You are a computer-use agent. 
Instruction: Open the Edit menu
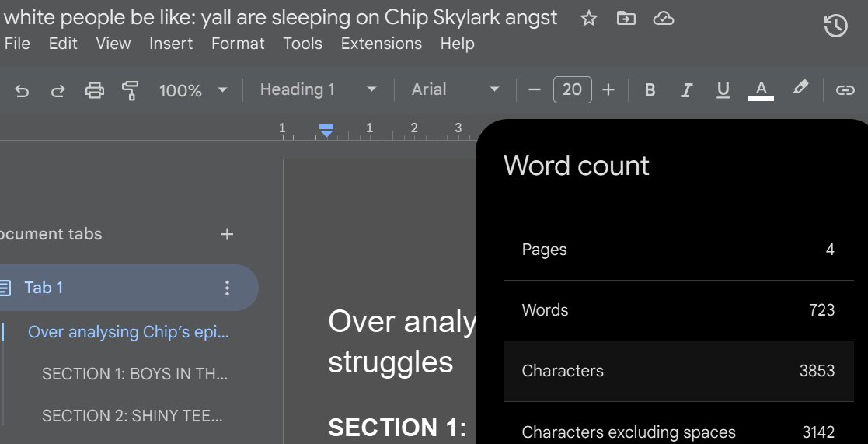point(63,44)
